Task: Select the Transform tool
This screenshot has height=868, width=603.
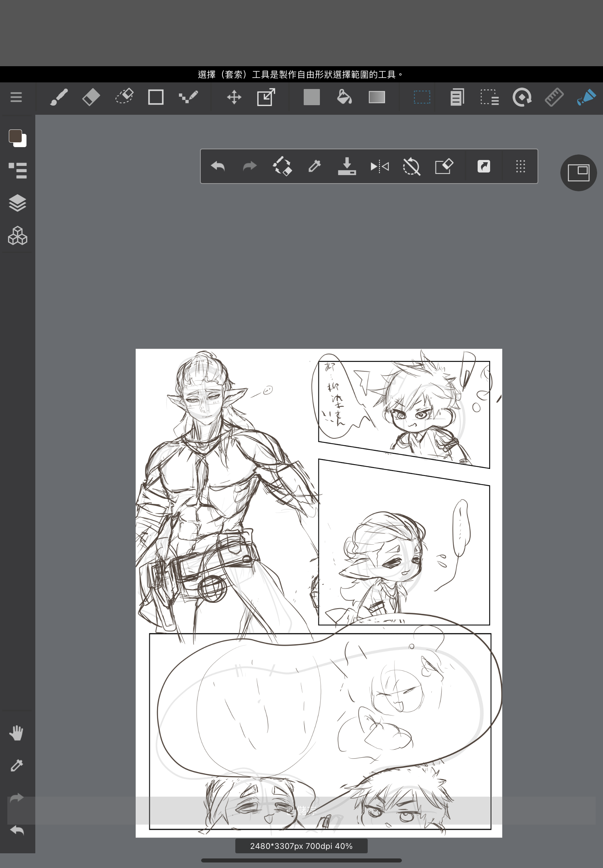Action: (x=266, y=97)
